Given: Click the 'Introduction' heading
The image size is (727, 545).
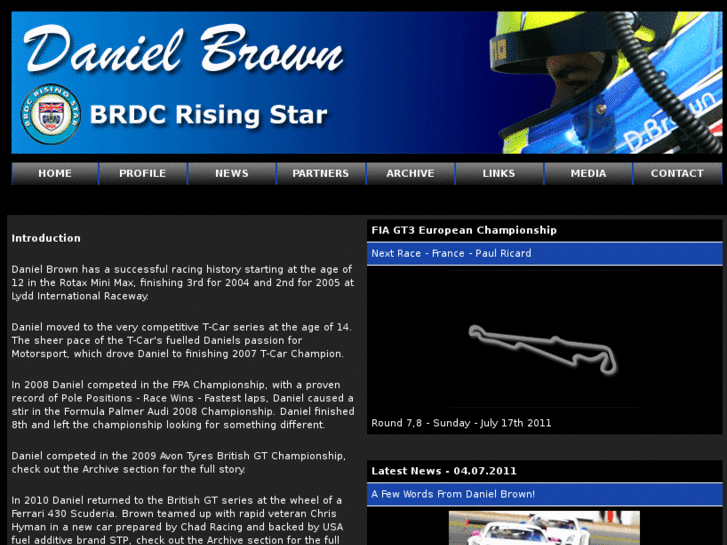Looking at the screenshot, I should click(x=46, y=238).
